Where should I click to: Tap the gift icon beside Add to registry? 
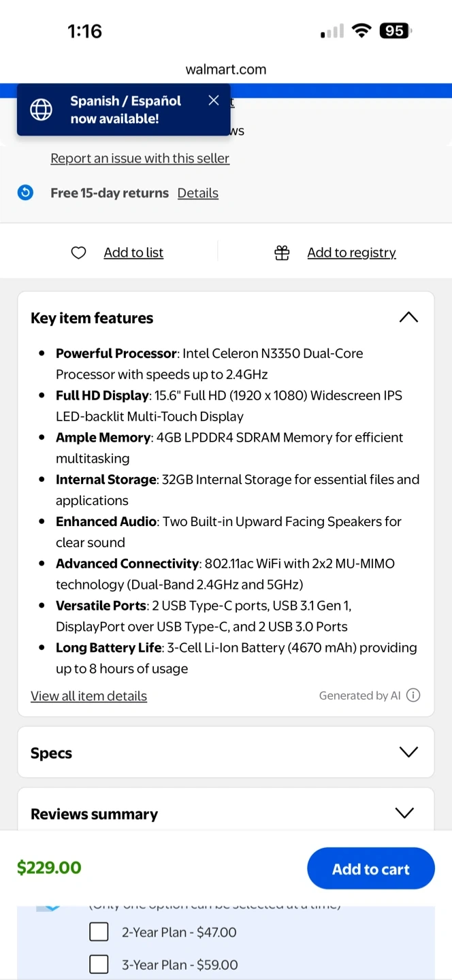point(282,253)
